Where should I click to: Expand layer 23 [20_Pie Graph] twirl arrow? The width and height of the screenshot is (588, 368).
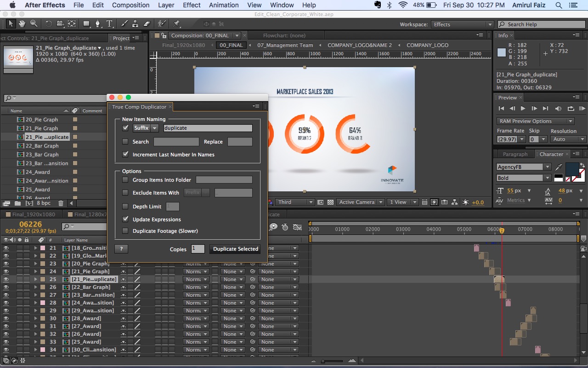coord(35,264)
